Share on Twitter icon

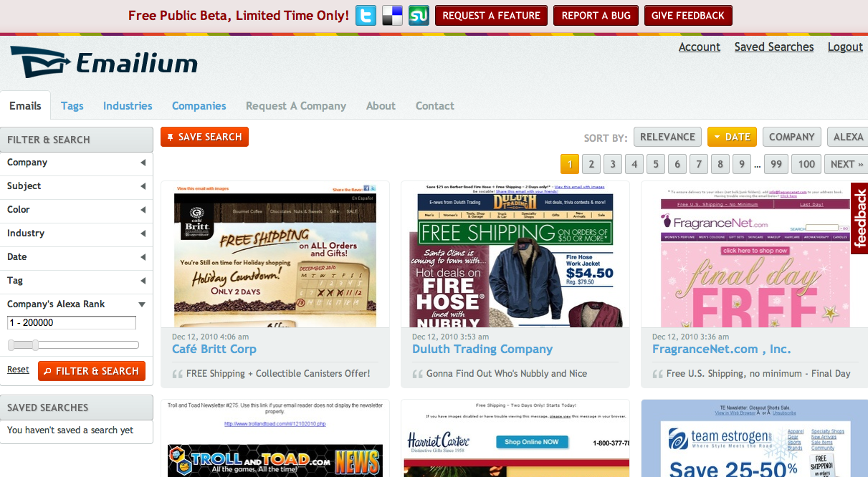point(366,15)
